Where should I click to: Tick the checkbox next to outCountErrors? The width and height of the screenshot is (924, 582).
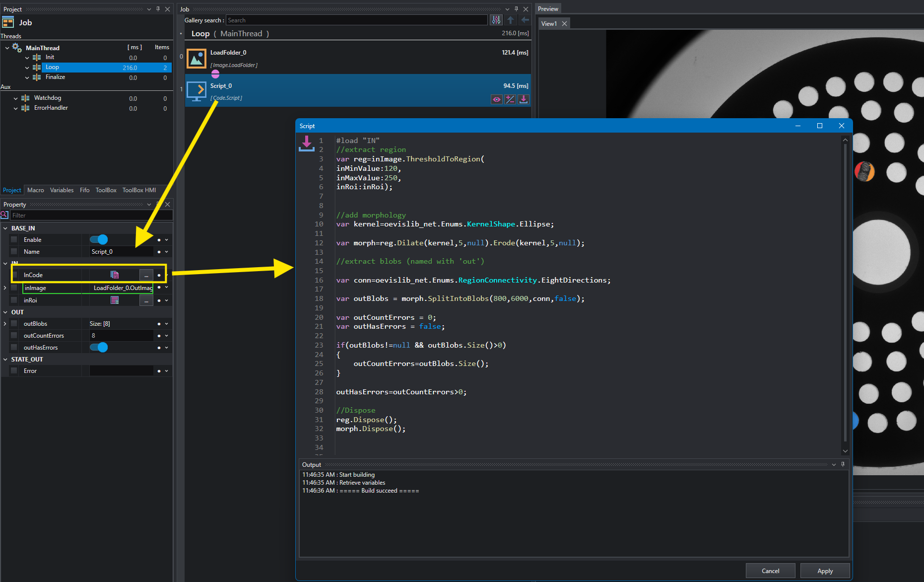click(x=14, y=336)
